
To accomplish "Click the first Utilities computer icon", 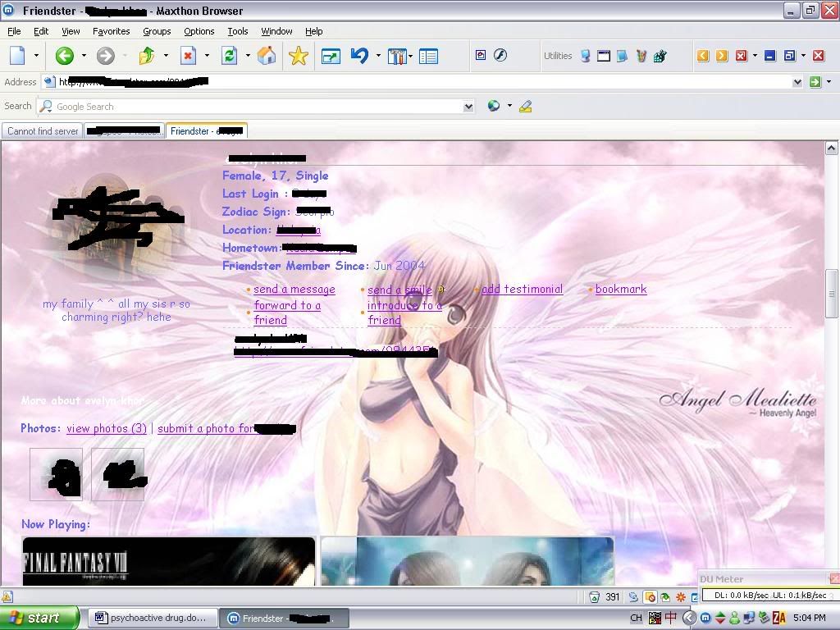I will pos(586,56).
